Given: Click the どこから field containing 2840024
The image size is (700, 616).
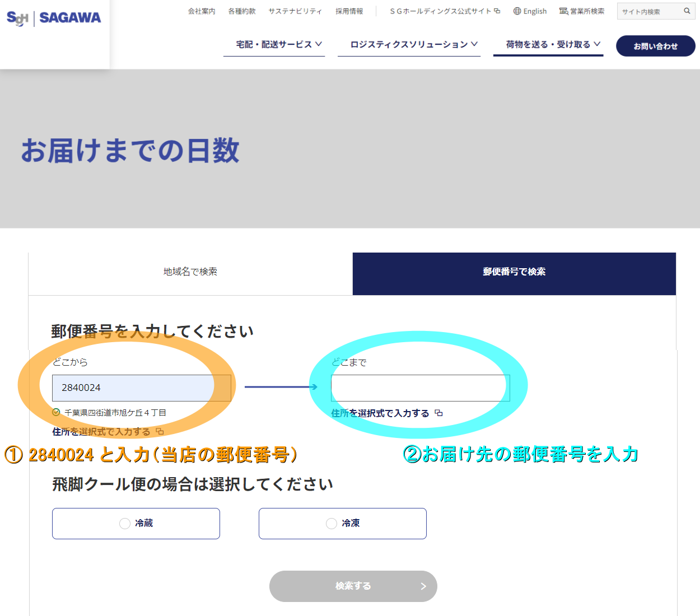Looking at the screenshot, I should point(141,388).
